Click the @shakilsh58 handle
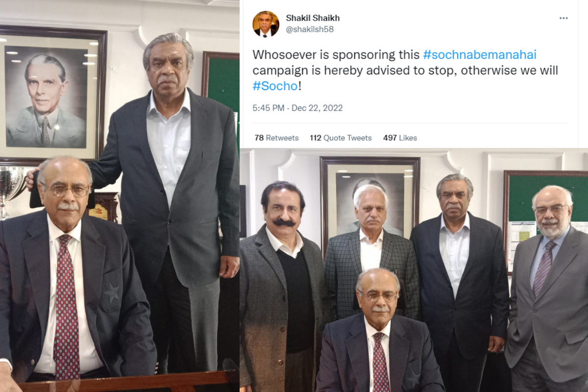 (x=310, y=29)
